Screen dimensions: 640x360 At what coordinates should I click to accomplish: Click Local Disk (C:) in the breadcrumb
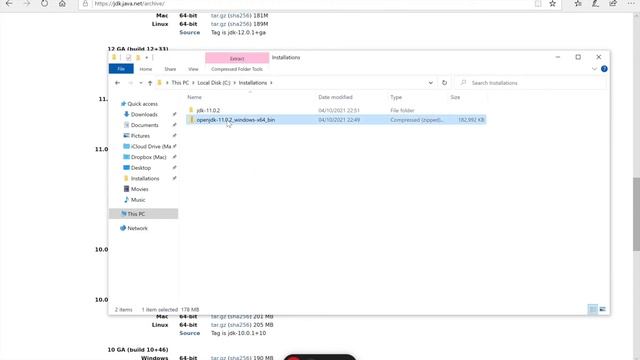pos(214,83)
